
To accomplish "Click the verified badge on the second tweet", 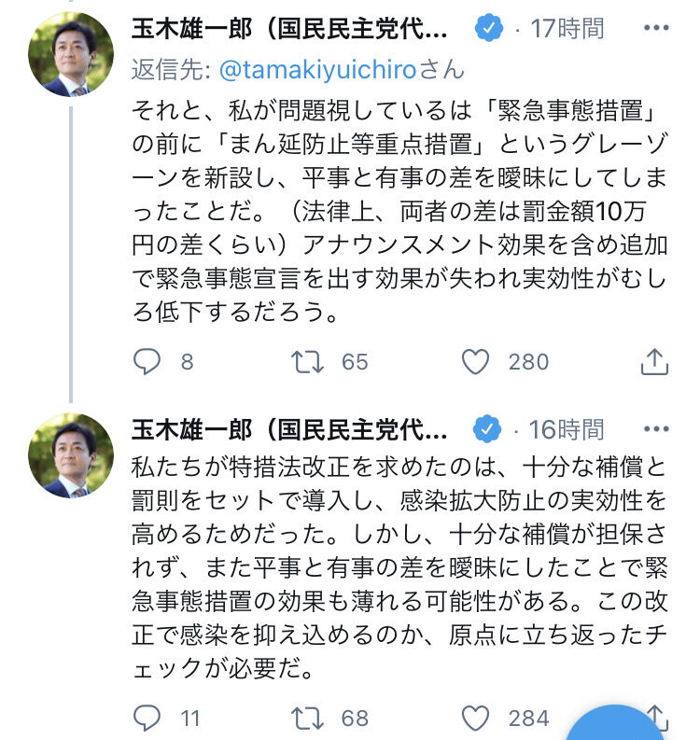I will (x=487, y=430).
